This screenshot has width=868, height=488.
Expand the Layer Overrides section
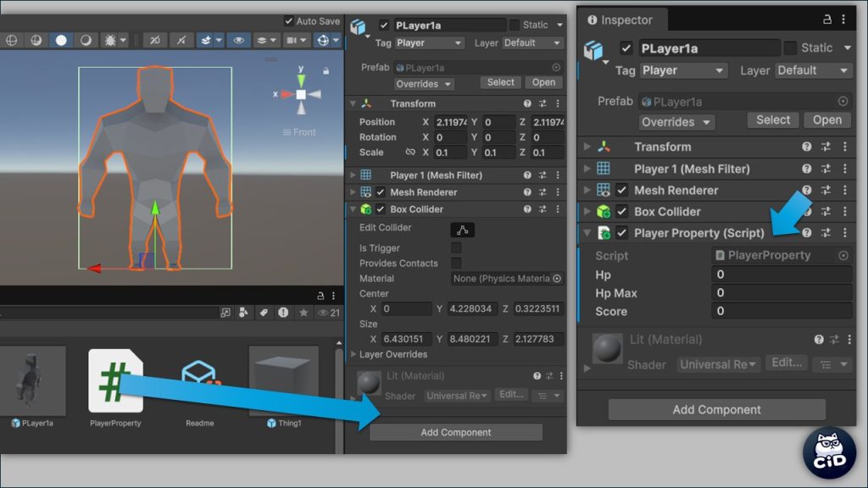(354, 354)
